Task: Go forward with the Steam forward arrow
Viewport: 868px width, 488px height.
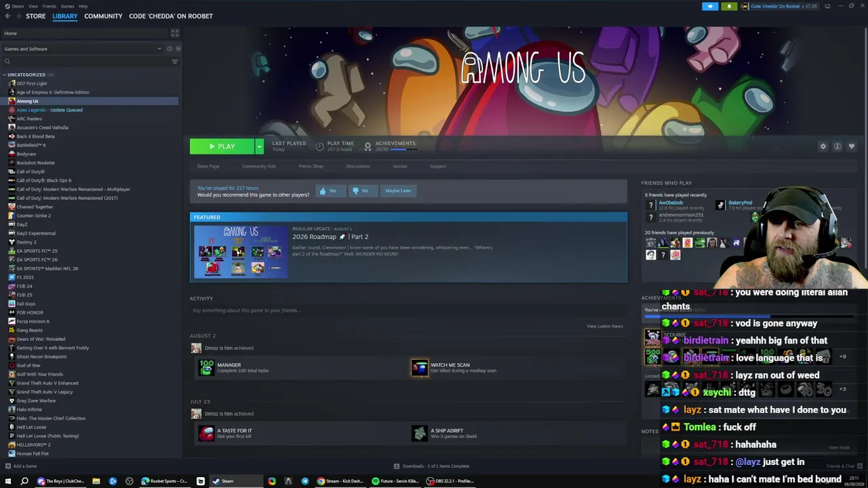Action: click(18, 16)
